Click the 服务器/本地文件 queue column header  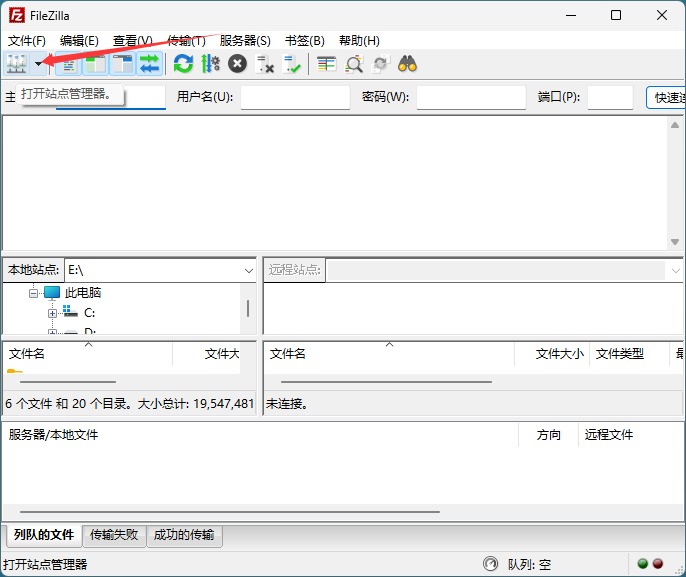point(260,434)
